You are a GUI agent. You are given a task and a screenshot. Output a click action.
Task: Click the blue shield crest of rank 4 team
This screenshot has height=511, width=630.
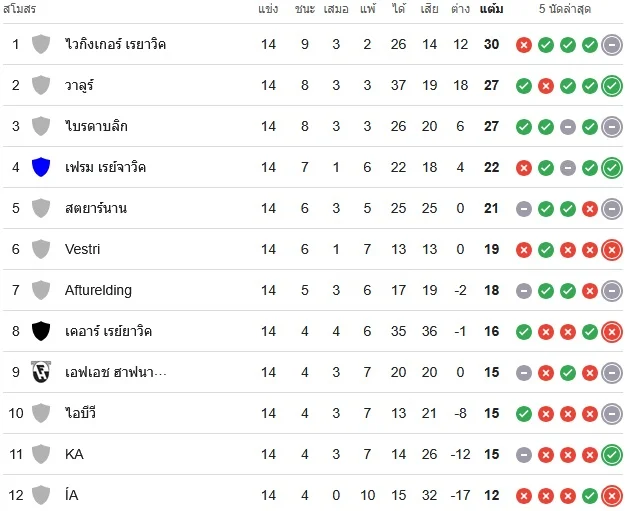(41, 167)
